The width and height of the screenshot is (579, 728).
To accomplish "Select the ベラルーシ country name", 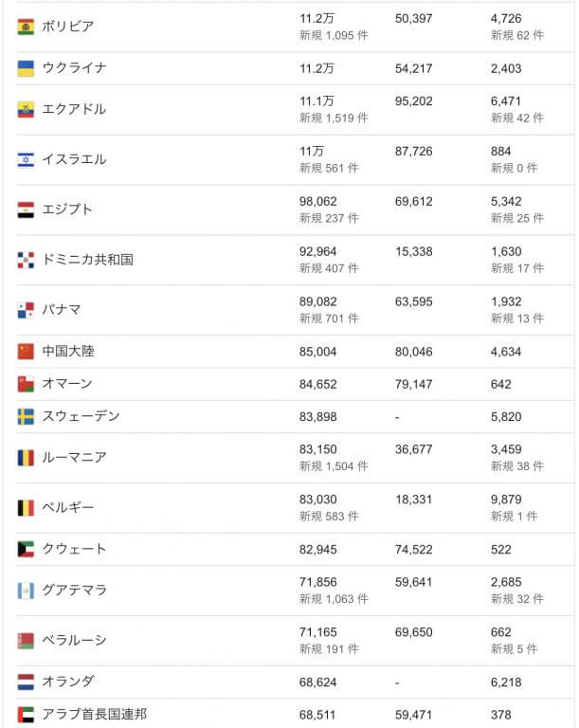I will pos(74,641).
